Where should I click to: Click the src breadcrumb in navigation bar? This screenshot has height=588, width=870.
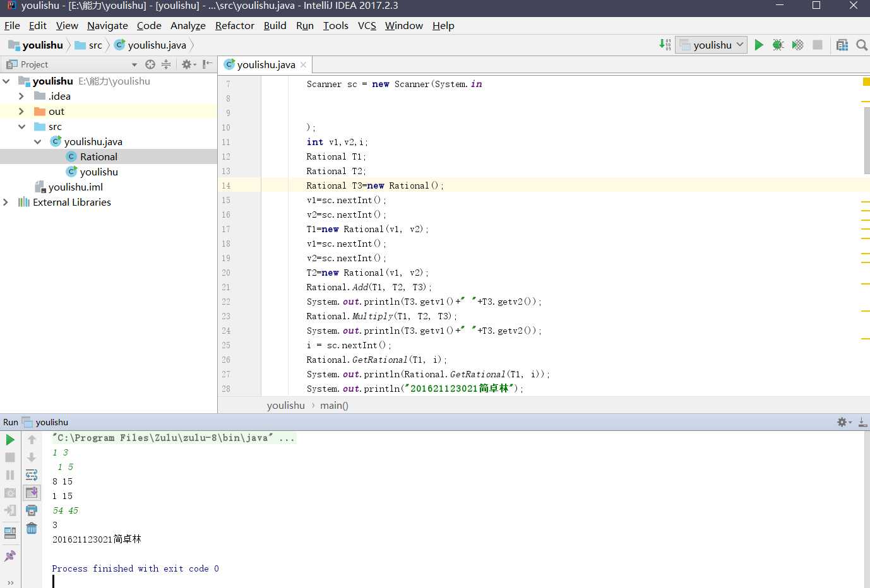pos(95,45)
